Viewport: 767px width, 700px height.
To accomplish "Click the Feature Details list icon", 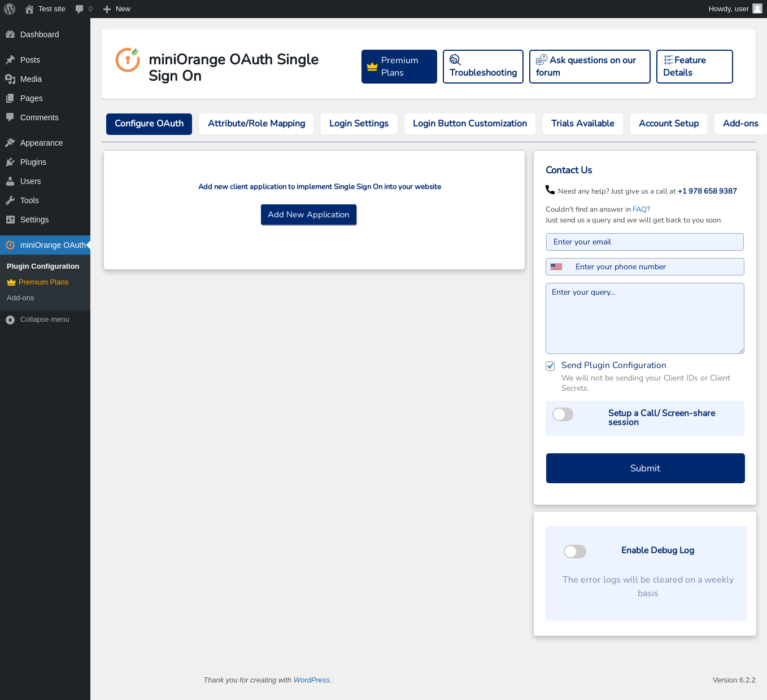I will click(x=668, y=60).
